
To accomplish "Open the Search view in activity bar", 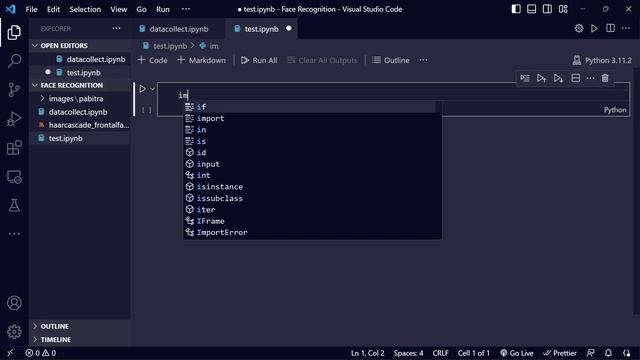I will pyautogui.click(x=14, y=61).
